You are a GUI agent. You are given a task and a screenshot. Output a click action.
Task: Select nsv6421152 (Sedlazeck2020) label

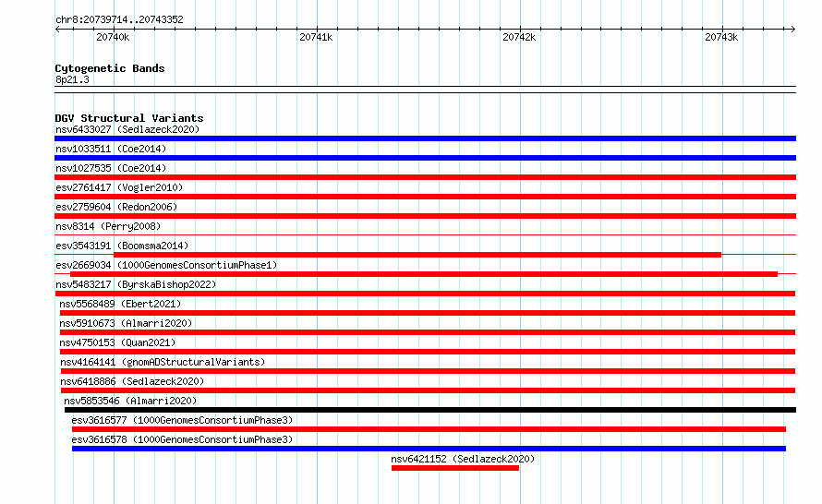click(463, 459)
